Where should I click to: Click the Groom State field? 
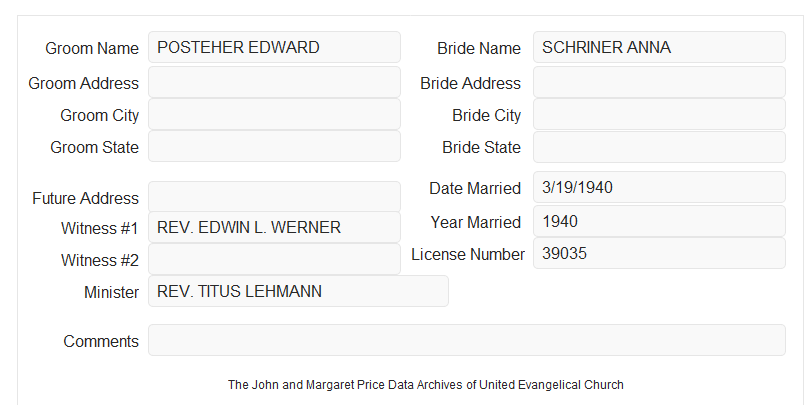[274, 146]
